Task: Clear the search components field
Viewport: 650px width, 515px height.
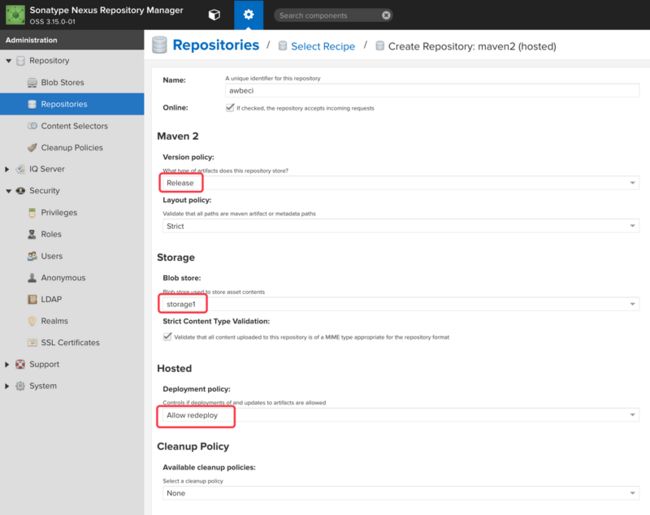Action: pos(386,15)
